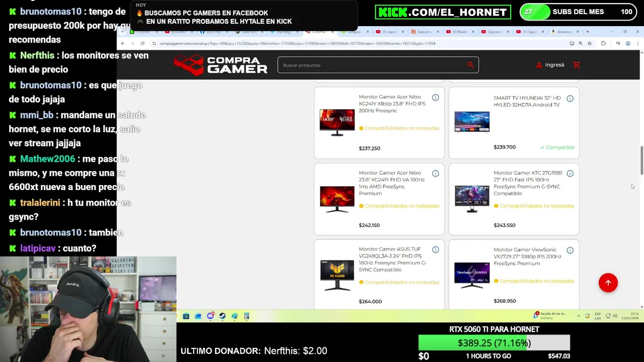Show info for Acer Nitro KG241Y 200Hz monitor
Viewport: 644px width, 362px height.
[435, 98]
